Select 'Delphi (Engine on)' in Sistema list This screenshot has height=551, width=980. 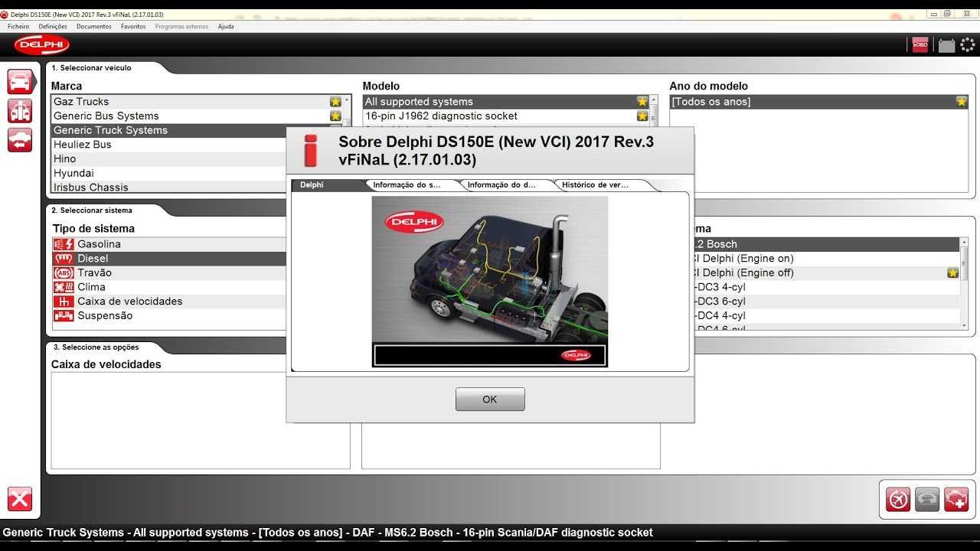[827, 259]
